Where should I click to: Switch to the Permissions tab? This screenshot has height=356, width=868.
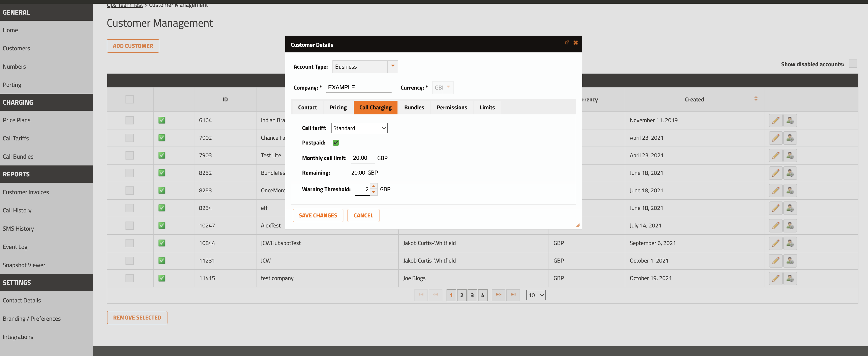[x=452, y=108]
